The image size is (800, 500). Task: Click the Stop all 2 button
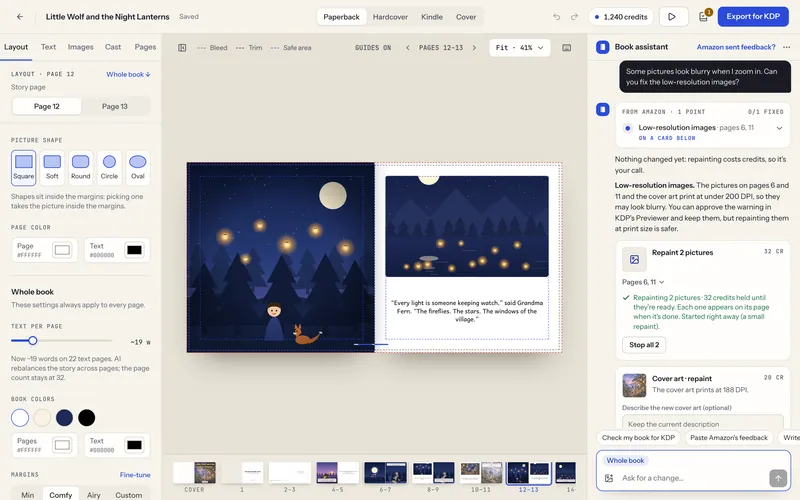[644, 345]
